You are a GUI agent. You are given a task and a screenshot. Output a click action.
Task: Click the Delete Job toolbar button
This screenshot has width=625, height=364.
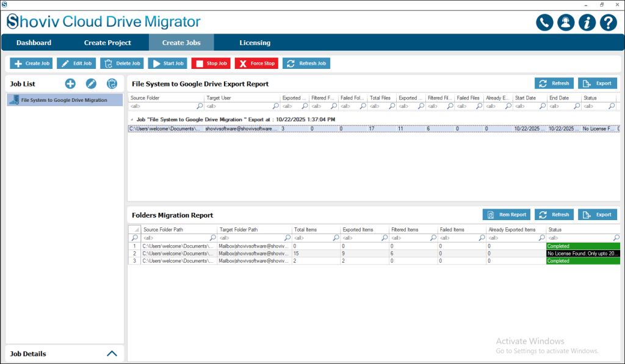pos(122,63)
